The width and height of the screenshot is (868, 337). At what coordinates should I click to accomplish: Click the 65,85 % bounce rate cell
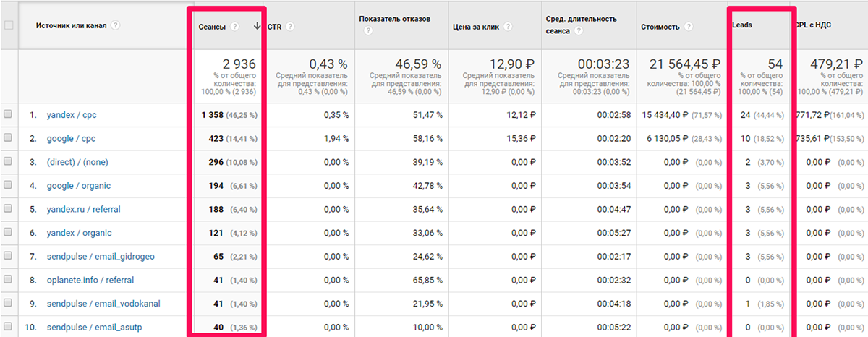click(427, 280)
